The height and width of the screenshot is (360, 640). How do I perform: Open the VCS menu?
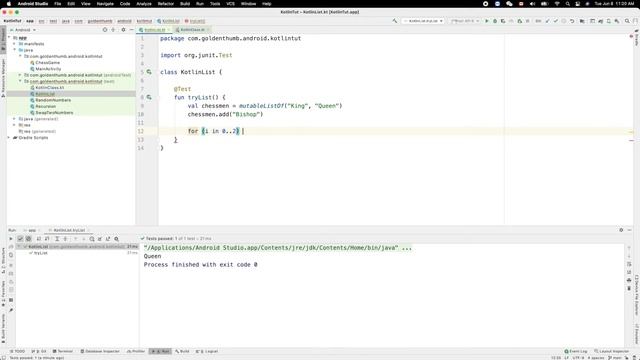coord(231,4)
